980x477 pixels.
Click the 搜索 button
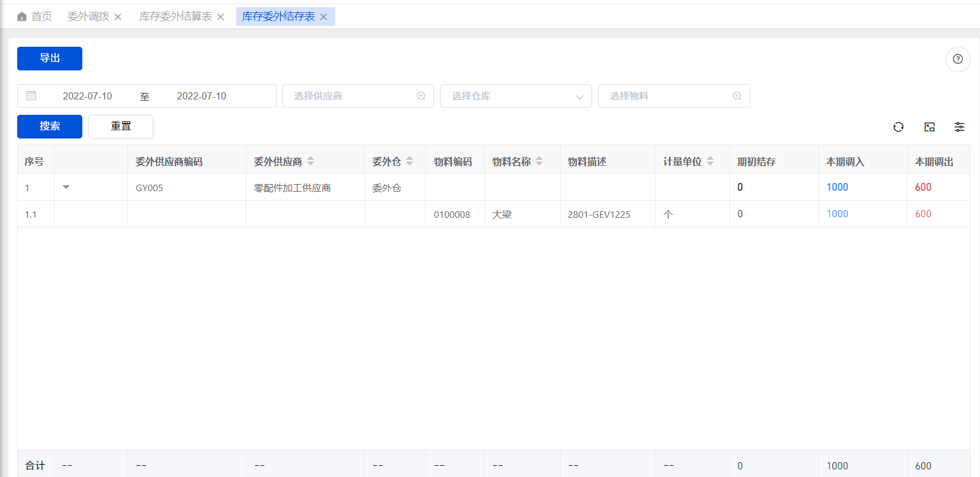[x=50, y=127]
